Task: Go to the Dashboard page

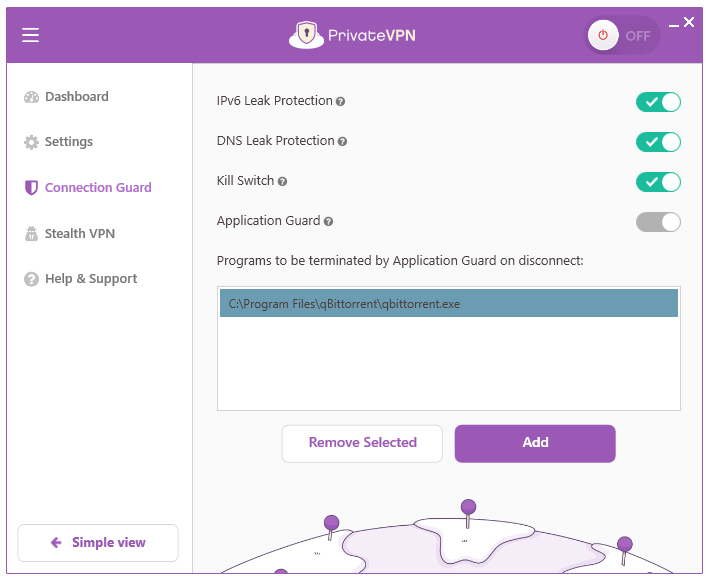Action: pyautogui.click(x=76, y=97)
